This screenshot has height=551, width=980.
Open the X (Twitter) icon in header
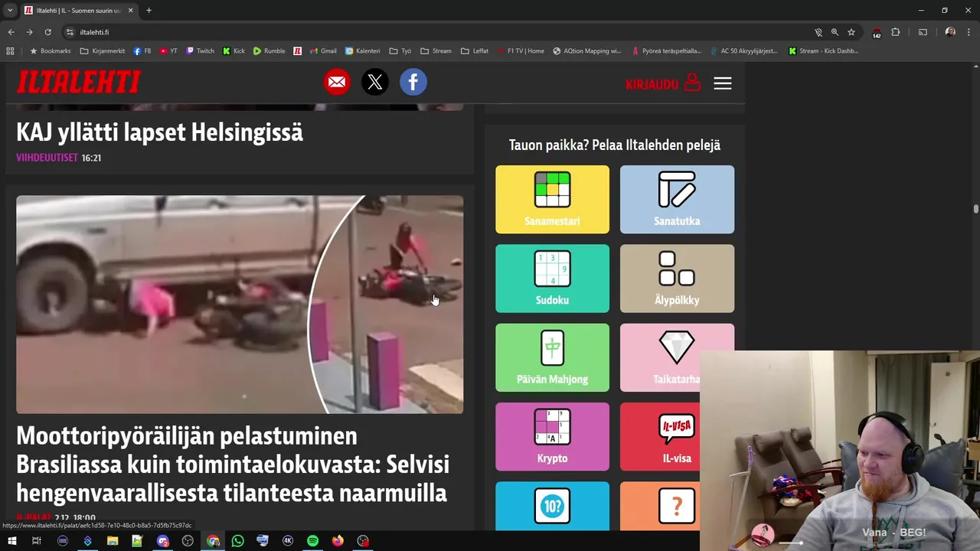click(x=375, y=82)
